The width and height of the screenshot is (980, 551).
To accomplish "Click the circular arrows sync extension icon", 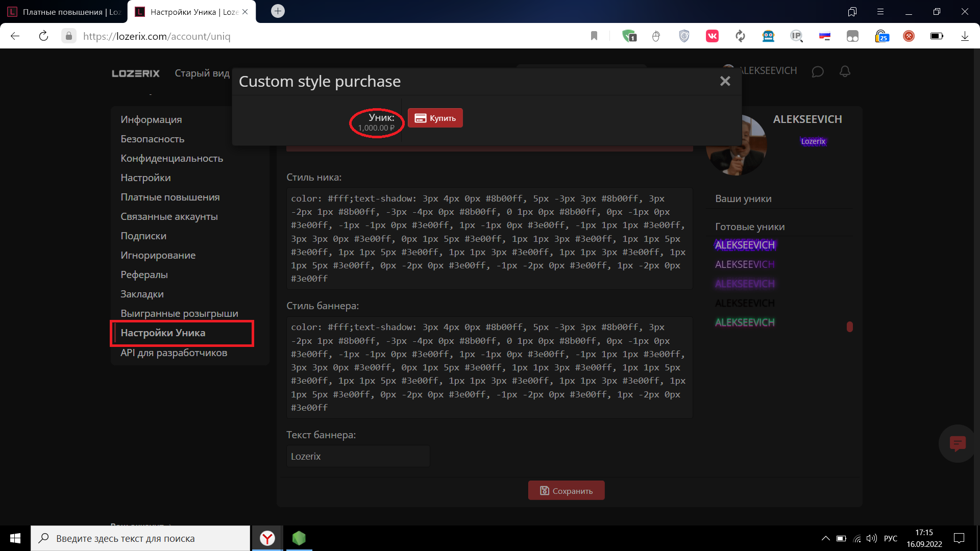I will point(740,36).
